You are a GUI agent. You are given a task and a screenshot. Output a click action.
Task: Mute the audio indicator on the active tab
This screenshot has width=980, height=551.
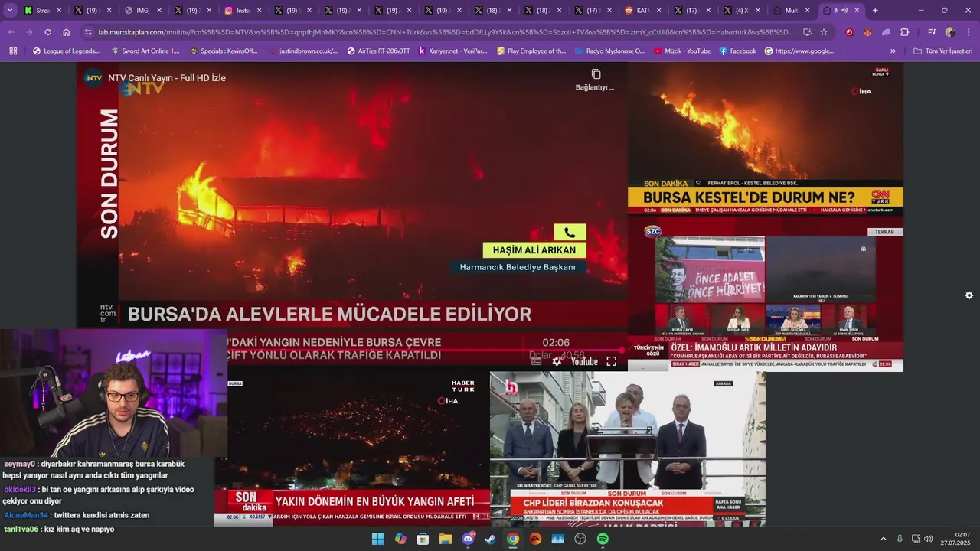[844, 11]
